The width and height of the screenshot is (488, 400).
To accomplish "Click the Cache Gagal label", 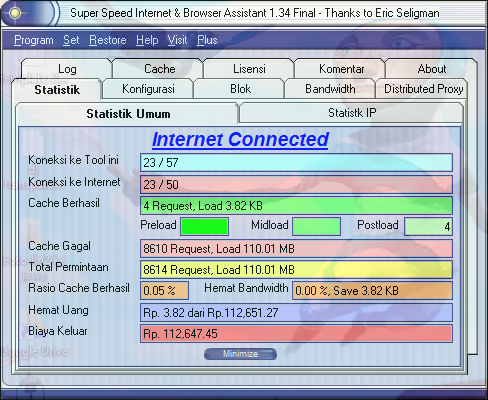I will [59, 246].
